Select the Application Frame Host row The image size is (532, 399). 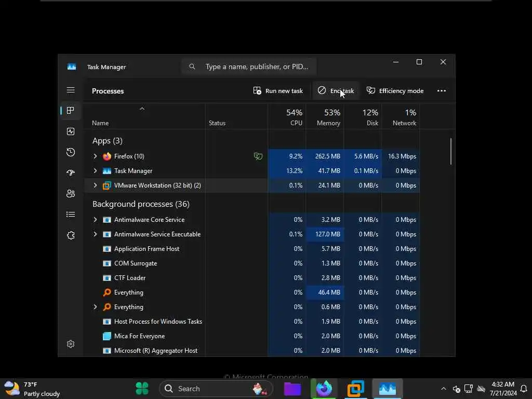click(252, 249)
